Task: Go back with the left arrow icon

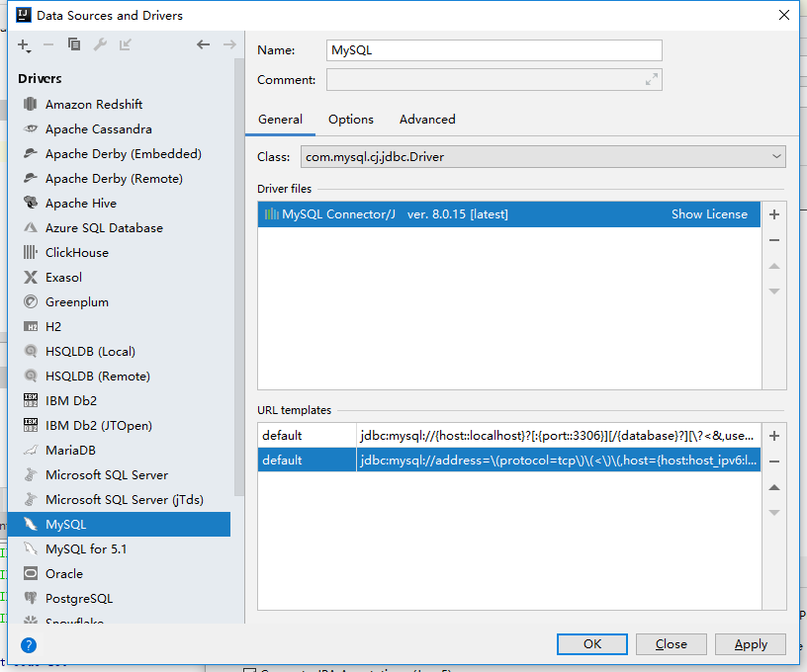Action: tap(204, 44)
